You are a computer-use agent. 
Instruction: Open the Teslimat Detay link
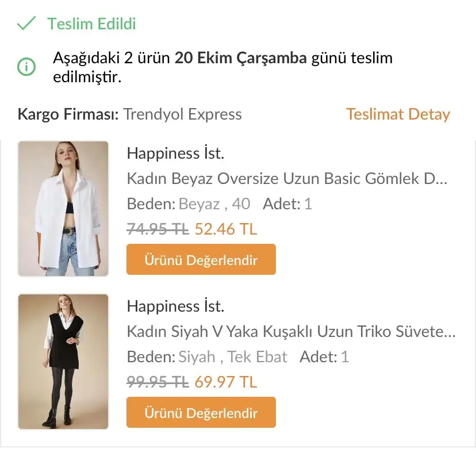pyautogui.click(x=398, y=114)
